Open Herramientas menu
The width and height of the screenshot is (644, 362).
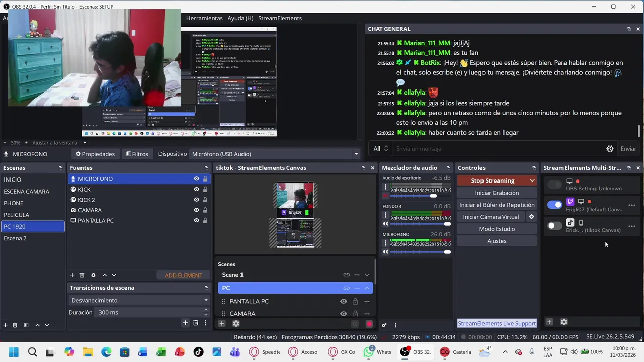point(204,18)
